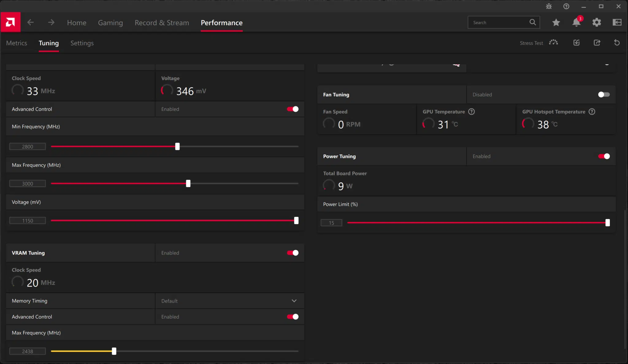Click the VRAM 2438 frequency value box
The image size is (628, 364).
[x=28, y=351]
